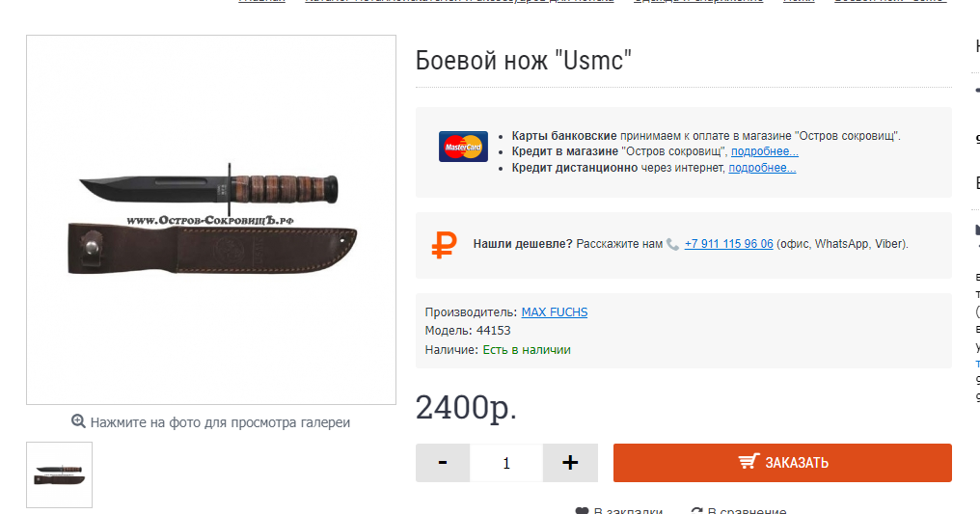Open the MAX FUCHS manufacturer link
The image size is (980, 514).
(x=555, y=312)
